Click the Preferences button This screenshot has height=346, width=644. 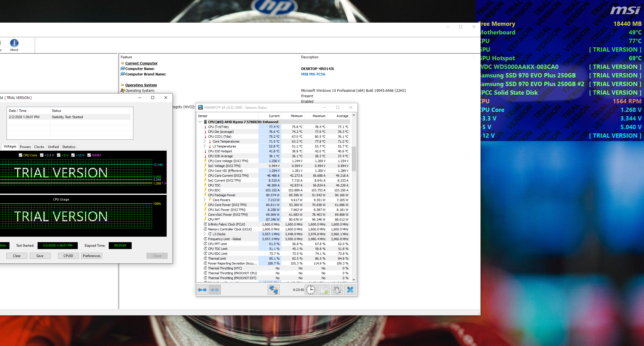click(x=92, y=256)
